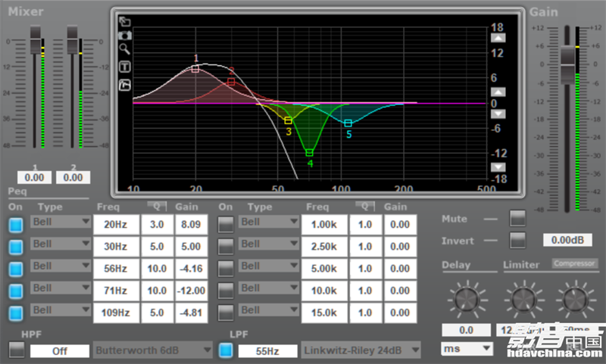This screenshot has height=364, width=606.
Task: Disable the 20Hz PEQ band
Action: click(x=16, y=225)
